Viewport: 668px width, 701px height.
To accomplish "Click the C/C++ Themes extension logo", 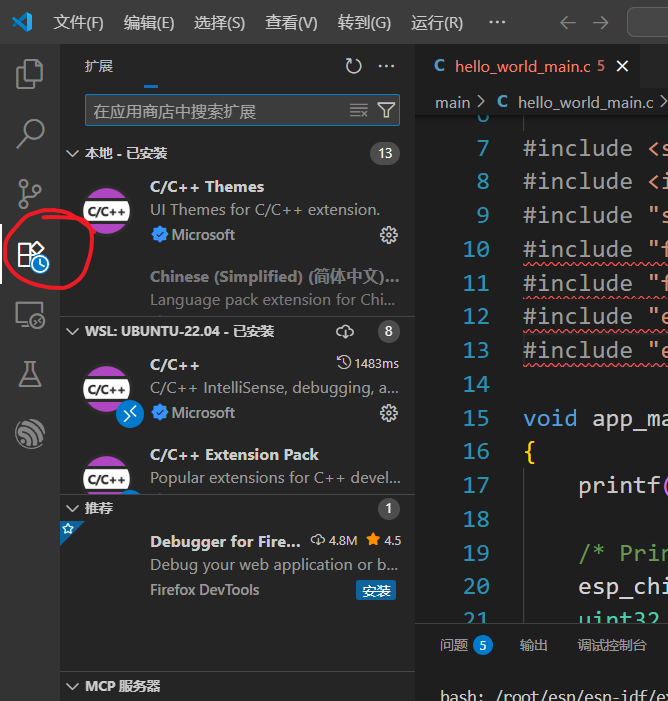I will 106,211.
